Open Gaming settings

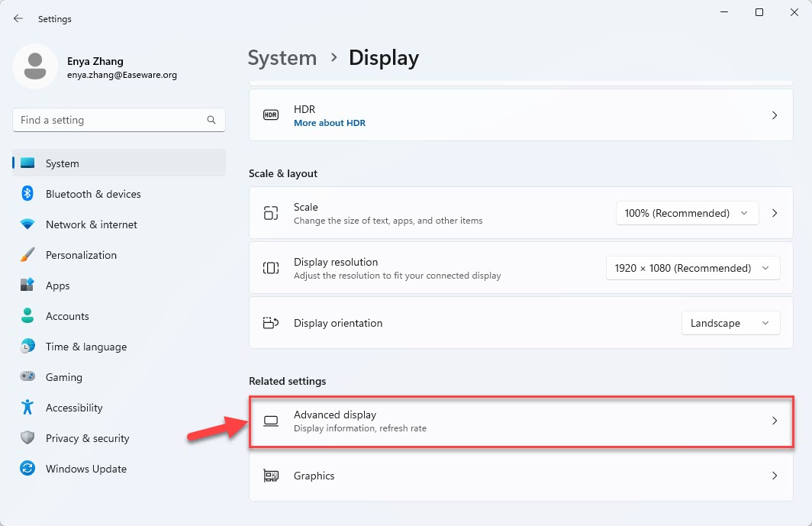coord(119,377)
